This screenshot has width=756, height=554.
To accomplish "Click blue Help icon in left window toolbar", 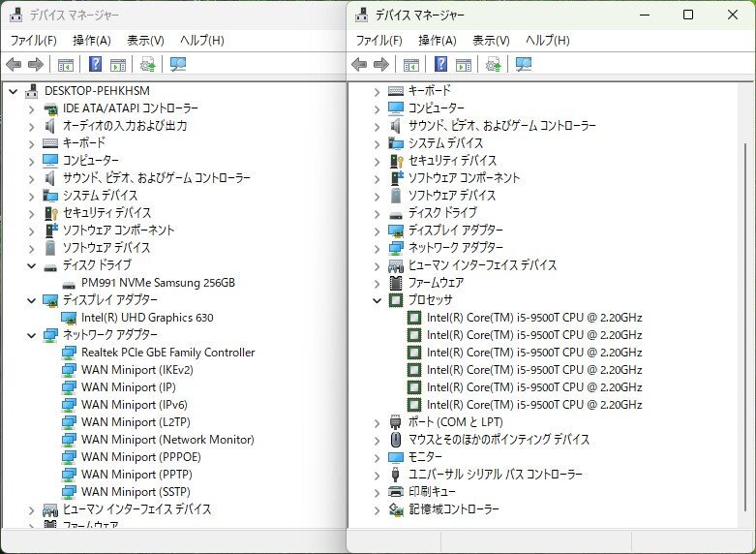I will point(96,64).
